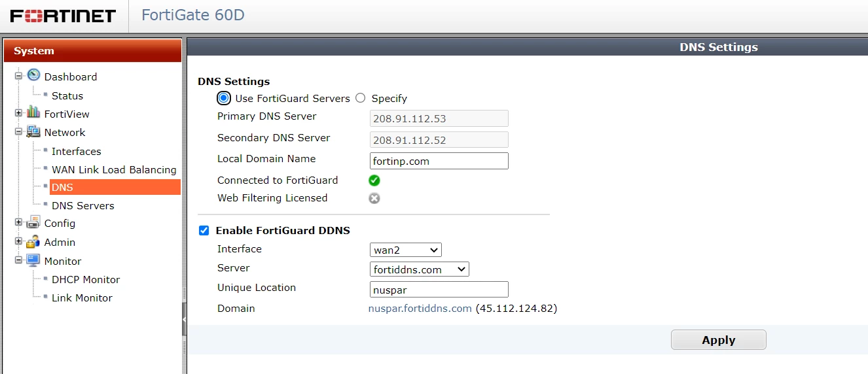Click the FortiView bar chart icon
Image resolution: width=868 pixels, height=374 pixels.
[x=33, y=112]
